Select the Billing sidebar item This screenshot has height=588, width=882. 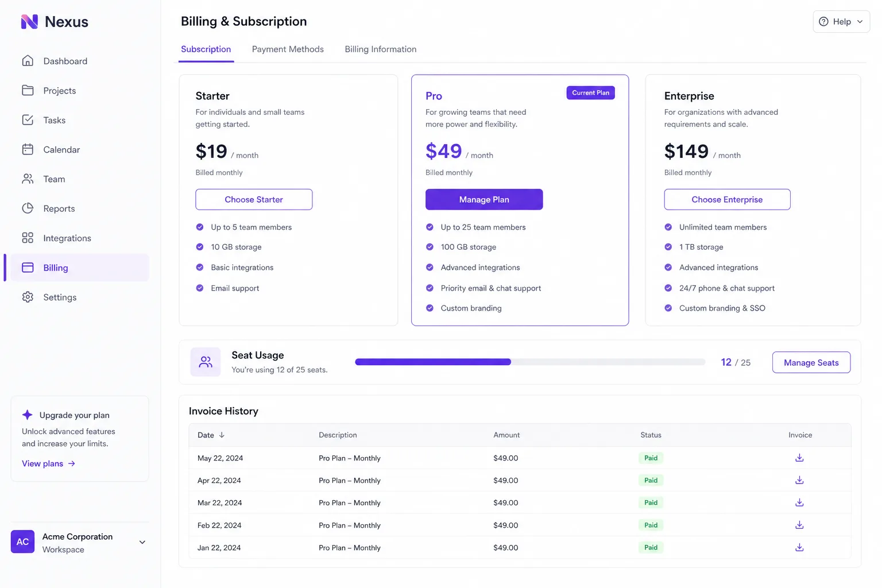coord(80,268)
